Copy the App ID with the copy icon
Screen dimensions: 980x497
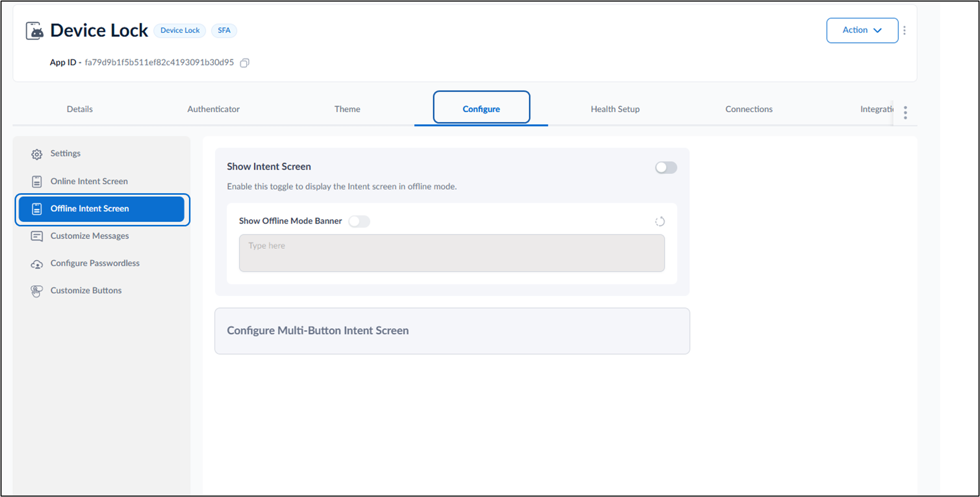[244, 63]
